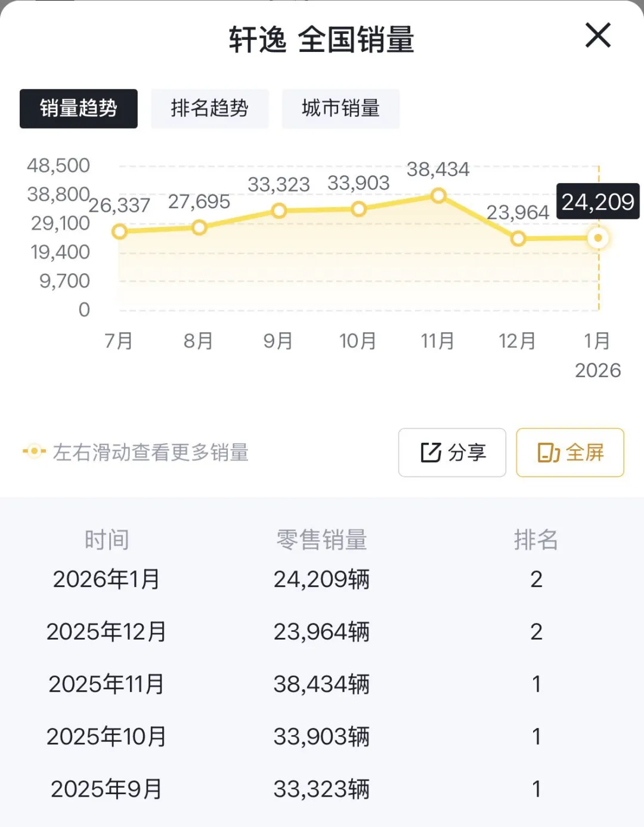The width and height of the screenshot is (644, 827).
Task: Select the 2025年11月 table row
Action: (322, 684)
